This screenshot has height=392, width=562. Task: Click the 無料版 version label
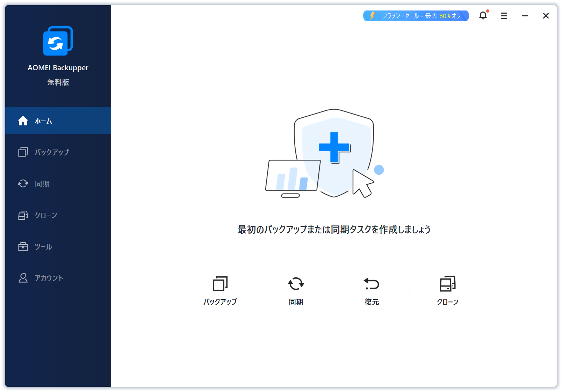click(58, 82)
